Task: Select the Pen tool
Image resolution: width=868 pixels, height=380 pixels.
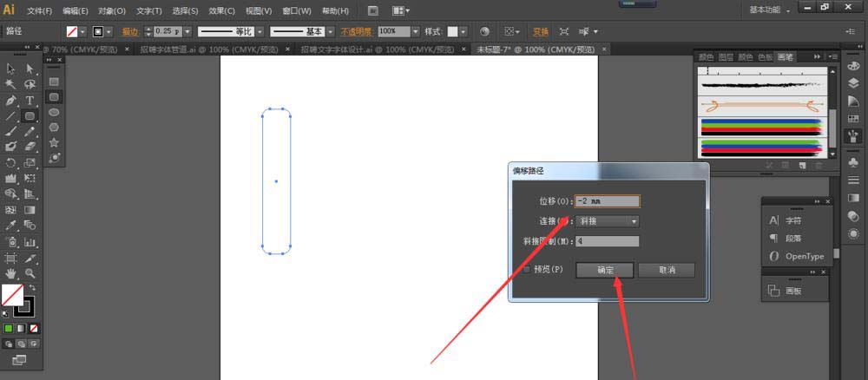Action: (10, 100)
